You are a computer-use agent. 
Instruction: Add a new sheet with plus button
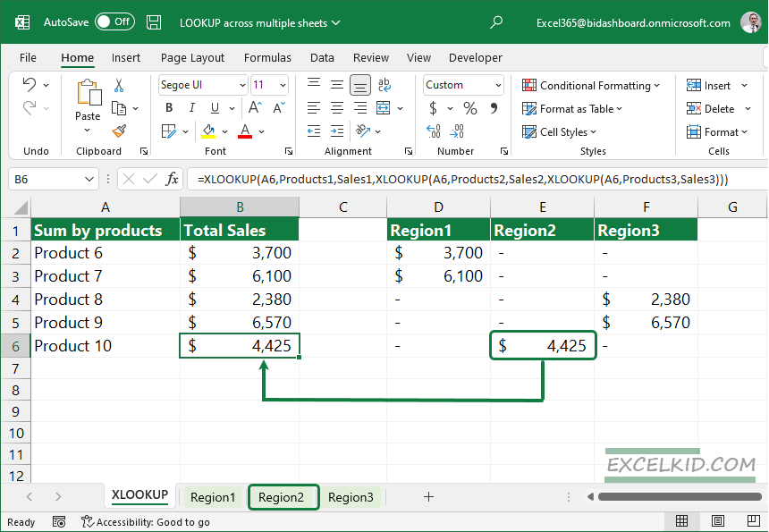pos(428,497)
